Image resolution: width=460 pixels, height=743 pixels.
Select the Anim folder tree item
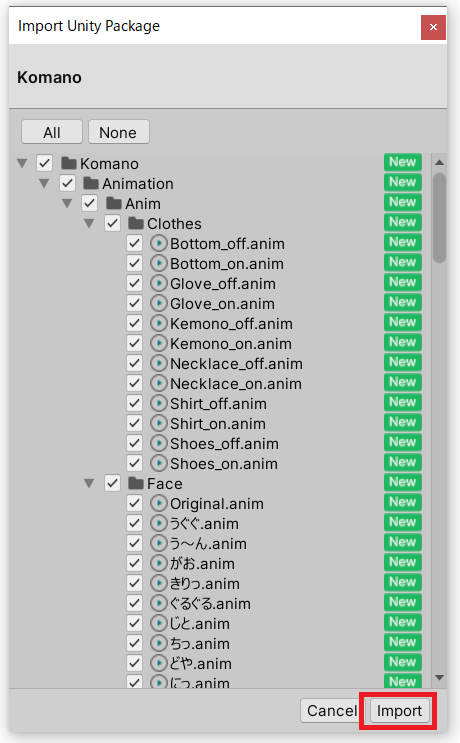[x=143, y=204]
